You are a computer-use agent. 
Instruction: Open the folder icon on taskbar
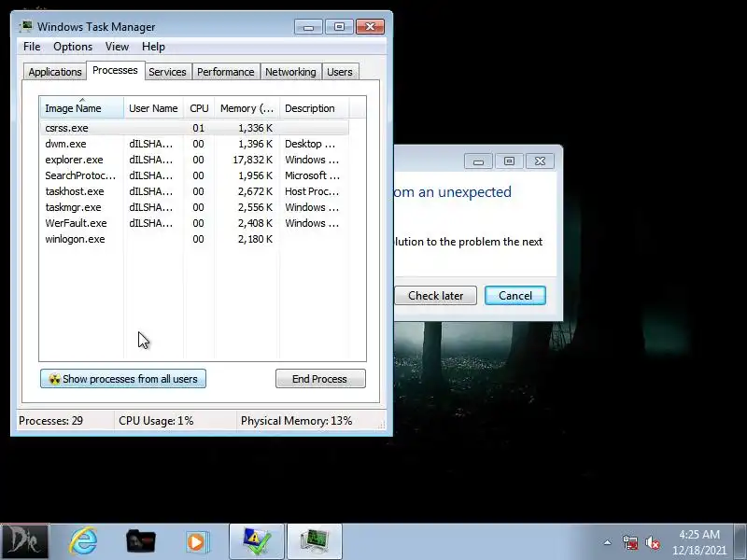pyautogui.click(x=141, y=541)
